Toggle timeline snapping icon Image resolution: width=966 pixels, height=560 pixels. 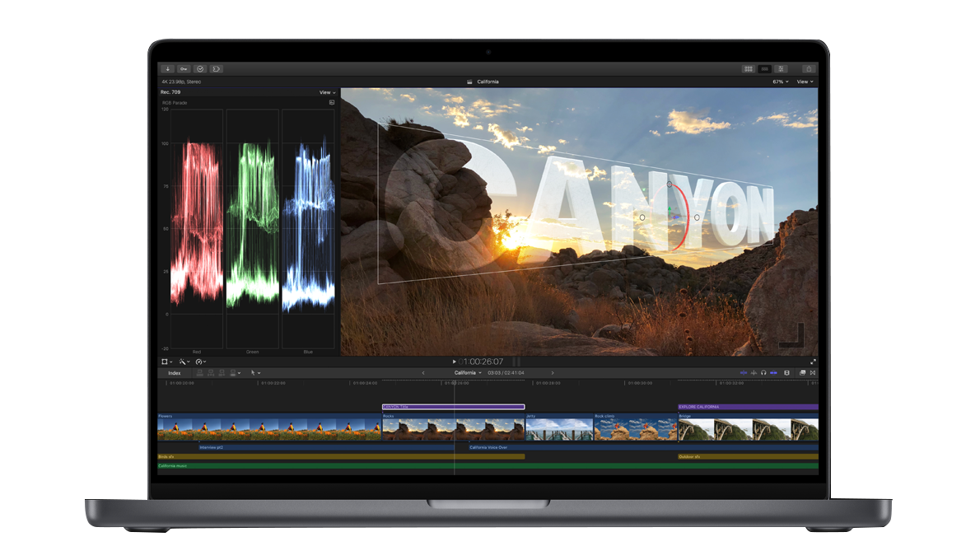[x=773, y=373]
